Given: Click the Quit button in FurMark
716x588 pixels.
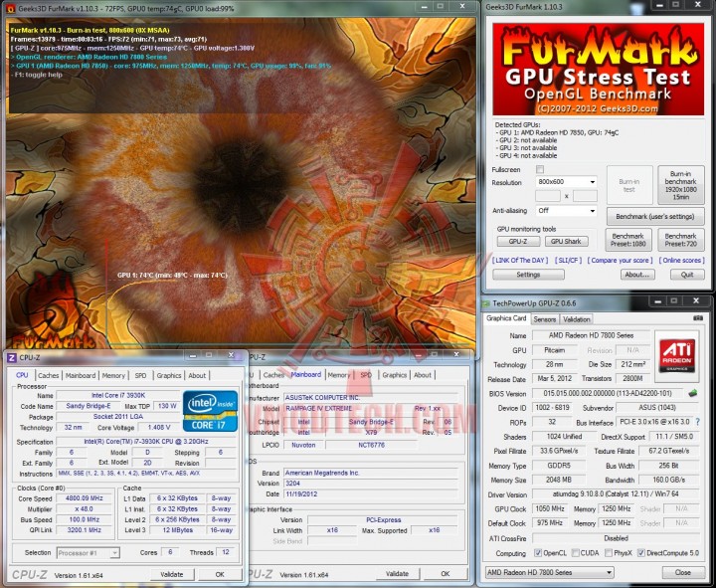Looking at the screenshot, I should pos(687,275).
